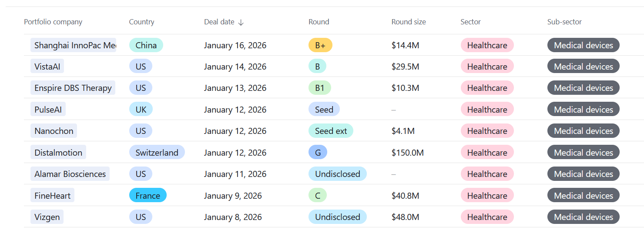Click the Deal date sort arrow icon
Image resolution: width=644 pixels, height=230 pixels.
tap(241, 22)
